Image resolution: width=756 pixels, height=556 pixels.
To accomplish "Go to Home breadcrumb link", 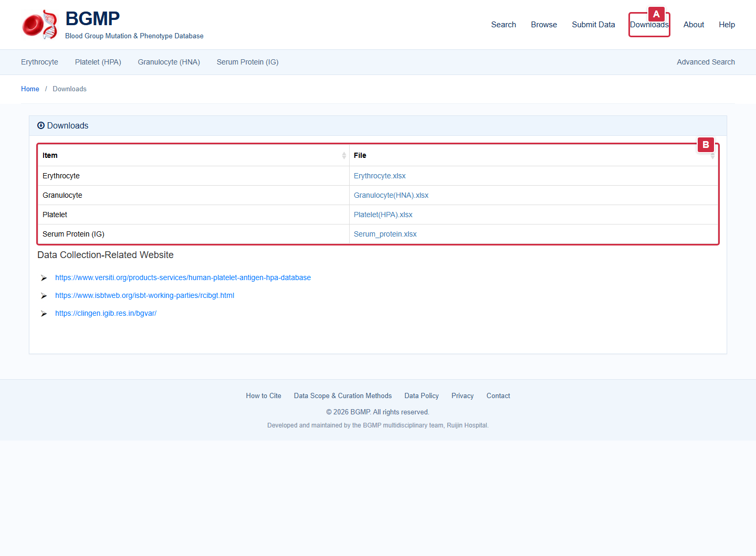I will click(x=30, y=89).
